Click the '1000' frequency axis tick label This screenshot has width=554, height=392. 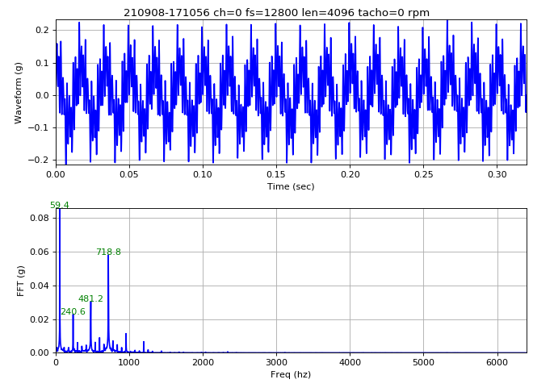129,363
